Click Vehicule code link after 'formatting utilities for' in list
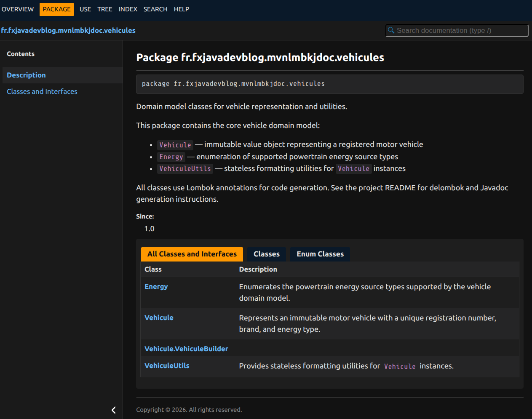This screenshot has width=532, height=419. click(353, 168)
